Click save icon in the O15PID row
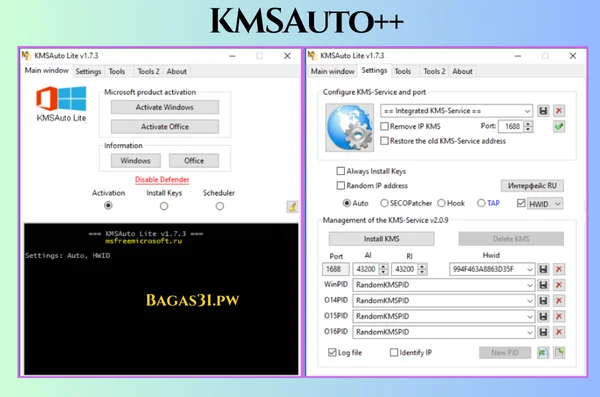600x397 pixels. 543,316
